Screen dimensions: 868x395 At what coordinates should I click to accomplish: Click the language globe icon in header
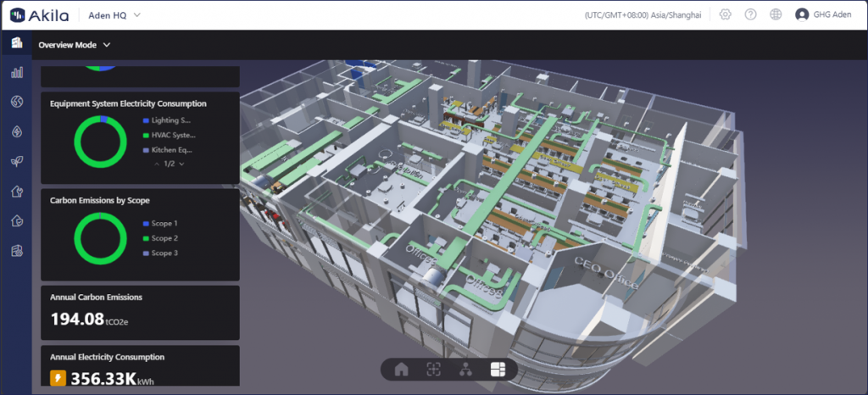tap(776, 14)
